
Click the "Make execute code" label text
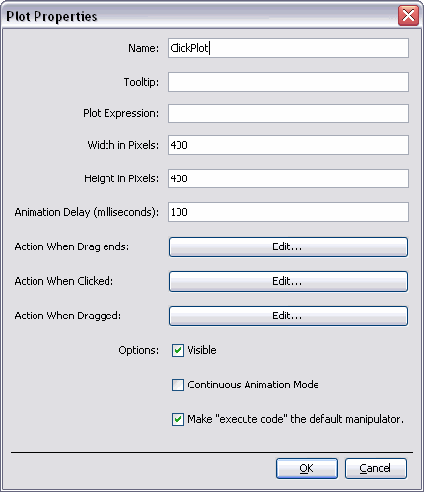[x=295, y=419]
